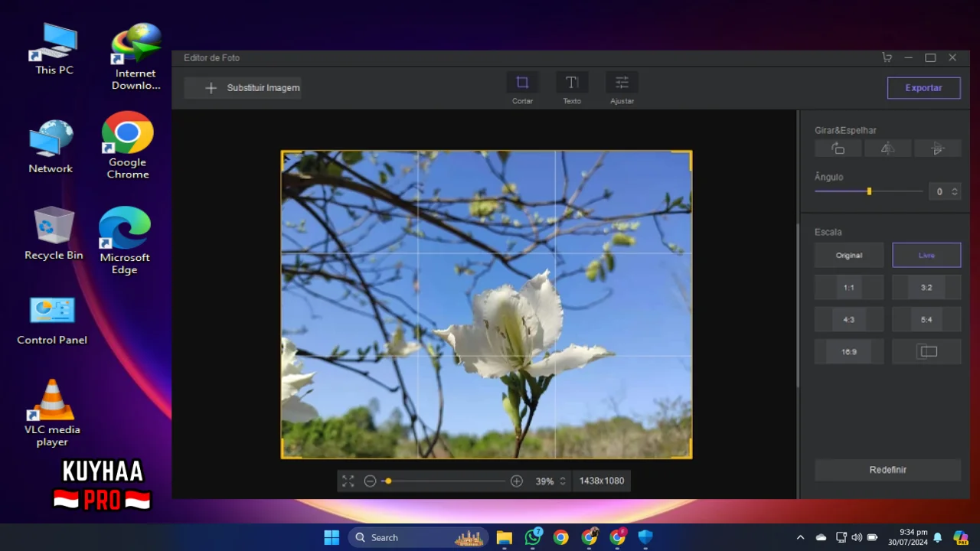This screenshot has width=980, height=551.
Task: Select the VLC media player desktop icon
Action: 52,413
